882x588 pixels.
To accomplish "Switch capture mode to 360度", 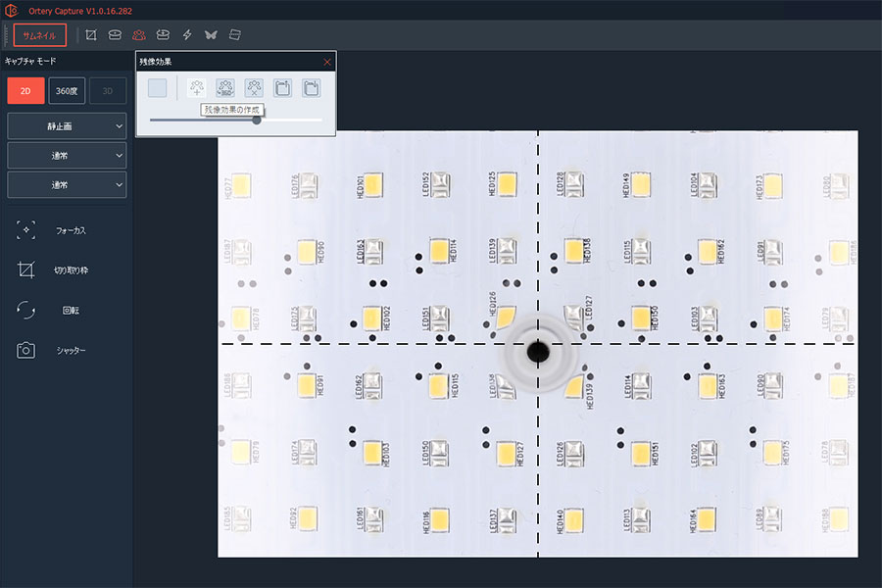I will point(67,91).
